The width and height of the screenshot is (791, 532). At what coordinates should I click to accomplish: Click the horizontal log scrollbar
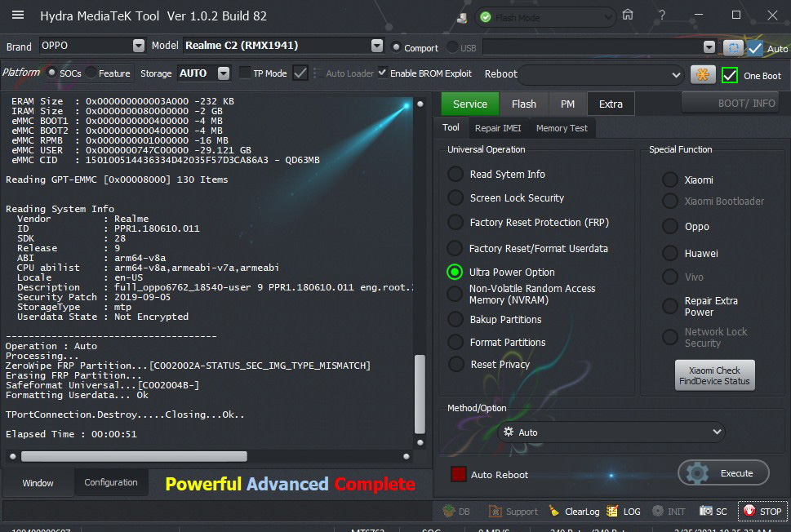point(134,456)
